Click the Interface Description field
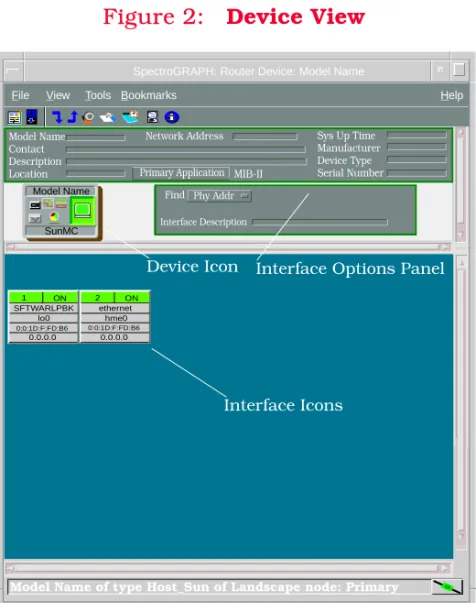Screen dimensions: 476x603 (320, 222)
